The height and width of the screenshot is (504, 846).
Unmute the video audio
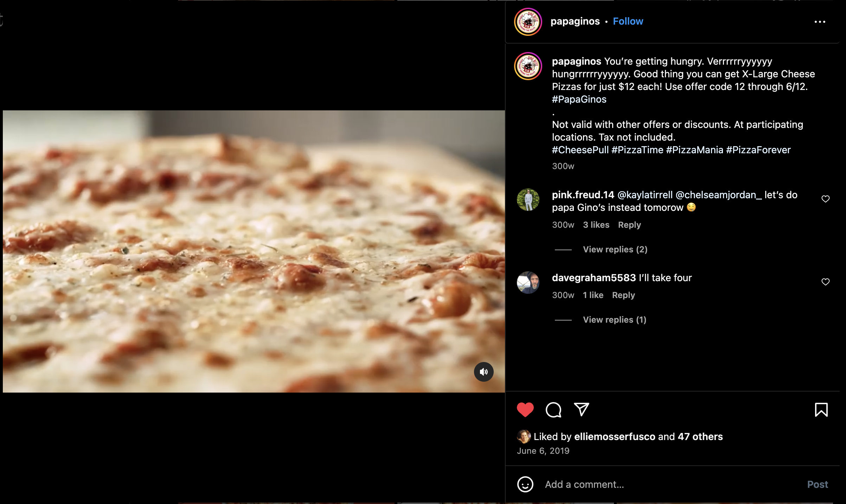coord(484,371)
